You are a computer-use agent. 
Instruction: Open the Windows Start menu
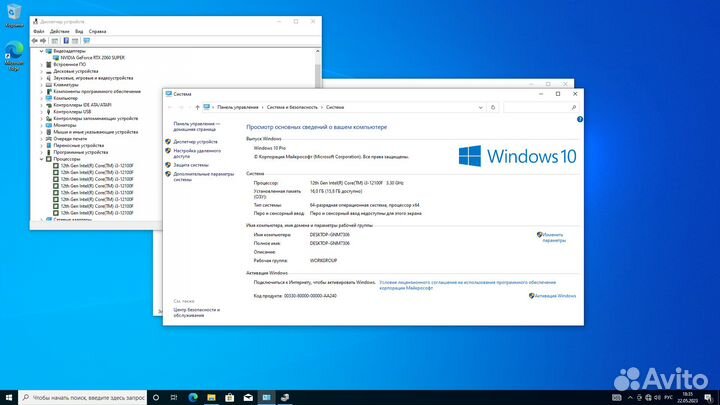(9, 397)
